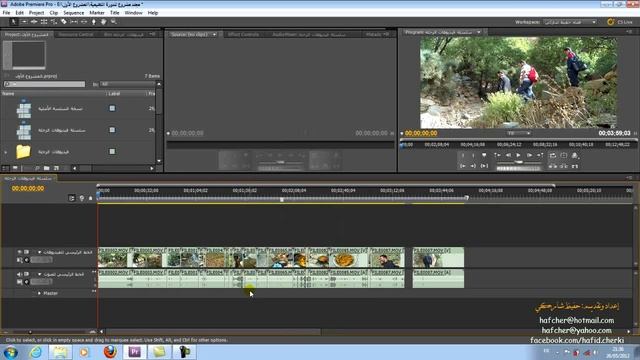The image size is (640, 360).
Task: Select the Slide tool
Action: (x=84, y=22)
